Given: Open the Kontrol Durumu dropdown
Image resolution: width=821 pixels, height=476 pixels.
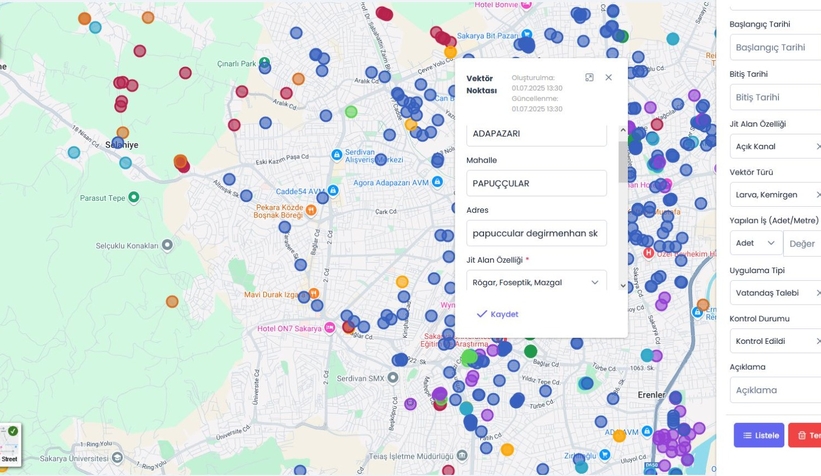Looking at the screenshot, I should (x=775, y=341).
